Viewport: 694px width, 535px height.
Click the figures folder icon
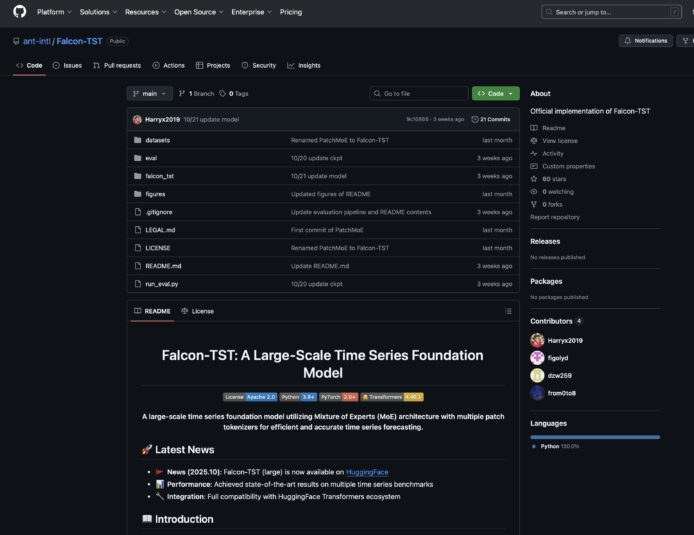[138, 194]
